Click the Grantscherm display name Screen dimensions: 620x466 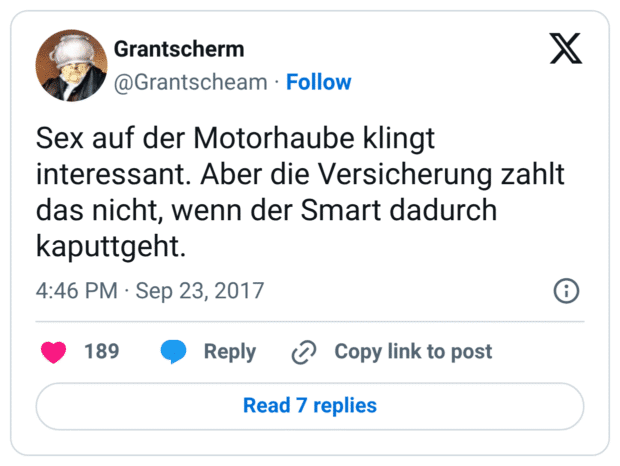(179, 49)
